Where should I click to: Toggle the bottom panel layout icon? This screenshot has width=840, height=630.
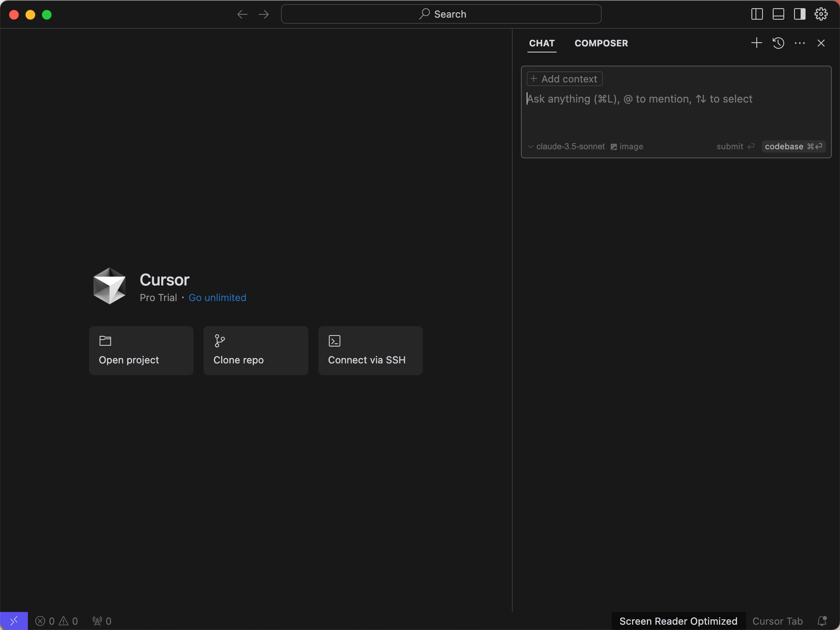(x=778, y=14)
